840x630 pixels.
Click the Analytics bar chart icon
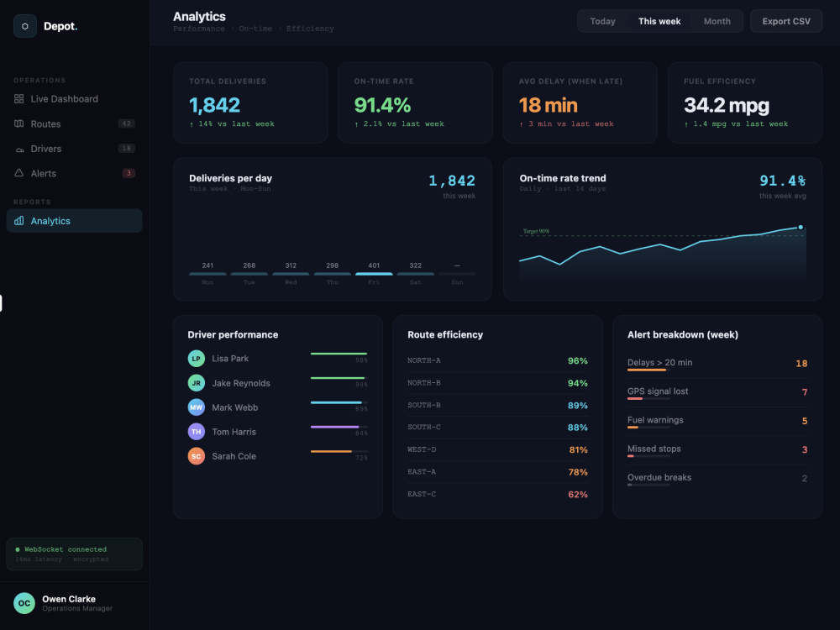pos(18,221)
